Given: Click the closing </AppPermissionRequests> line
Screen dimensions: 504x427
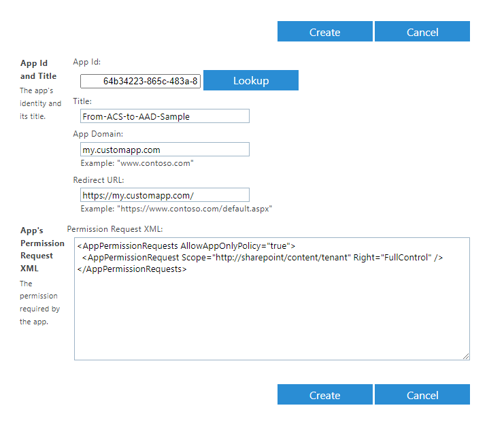Looking at the screenshot, I should (132, 269).
